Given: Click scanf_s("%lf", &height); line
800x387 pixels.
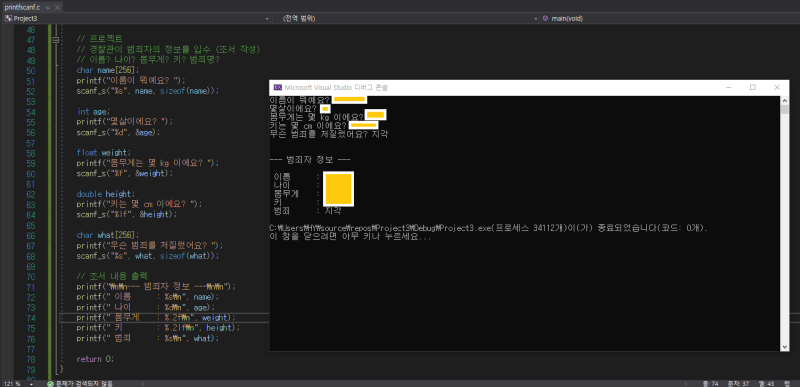Looking at the screenshot, I should (127, 215).
